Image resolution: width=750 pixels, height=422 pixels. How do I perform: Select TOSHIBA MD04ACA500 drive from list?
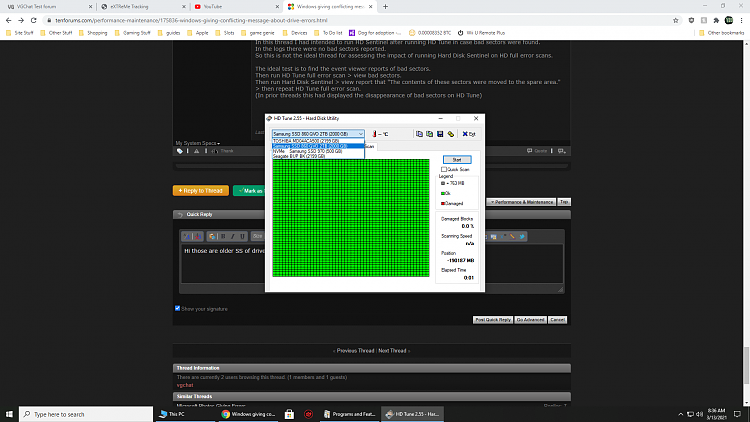pyautogui.click(x=318, y=141)
